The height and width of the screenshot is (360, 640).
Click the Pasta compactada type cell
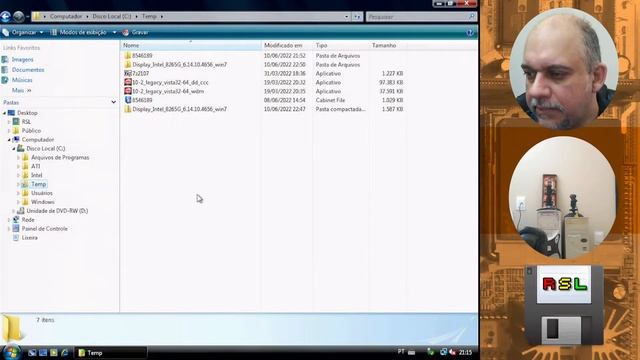[340, 109]
